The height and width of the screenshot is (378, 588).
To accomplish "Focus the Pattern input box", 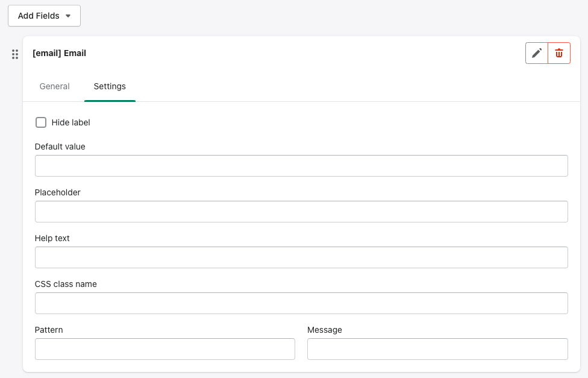I will [165, 349].
